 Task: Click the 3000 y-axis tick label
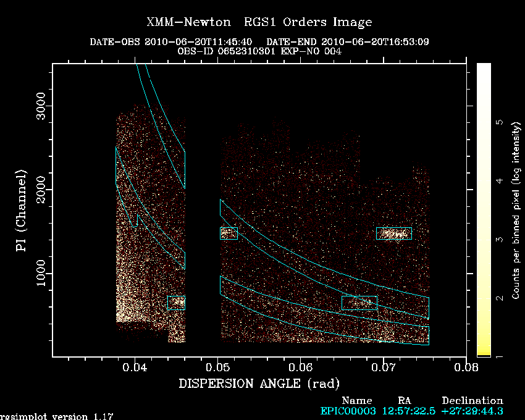click(x=41, y=106)
